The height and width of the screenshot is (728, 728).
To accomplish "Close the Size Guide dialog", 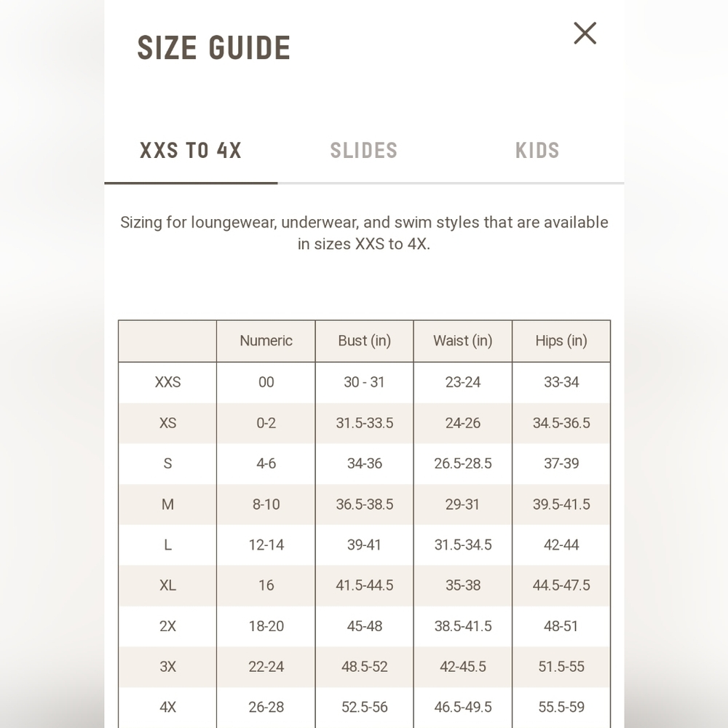I will [585, 33].
